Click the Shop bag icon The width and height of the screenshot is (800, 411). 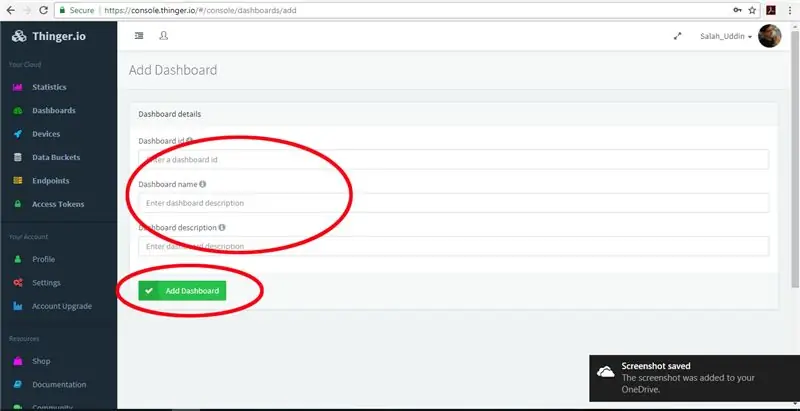click(x=17, y=362)
